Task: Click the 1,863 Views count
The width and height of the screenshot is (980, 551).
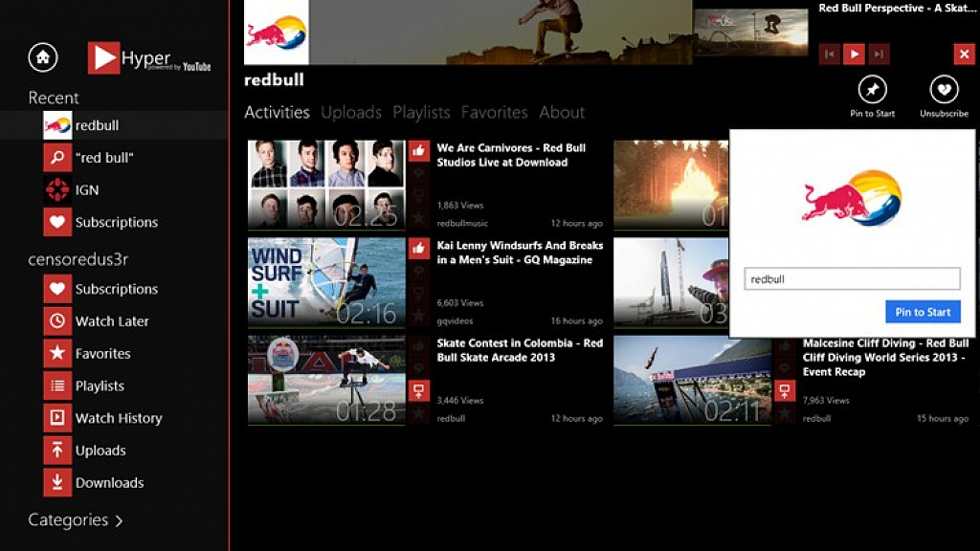Action: (x=460, y=205)
